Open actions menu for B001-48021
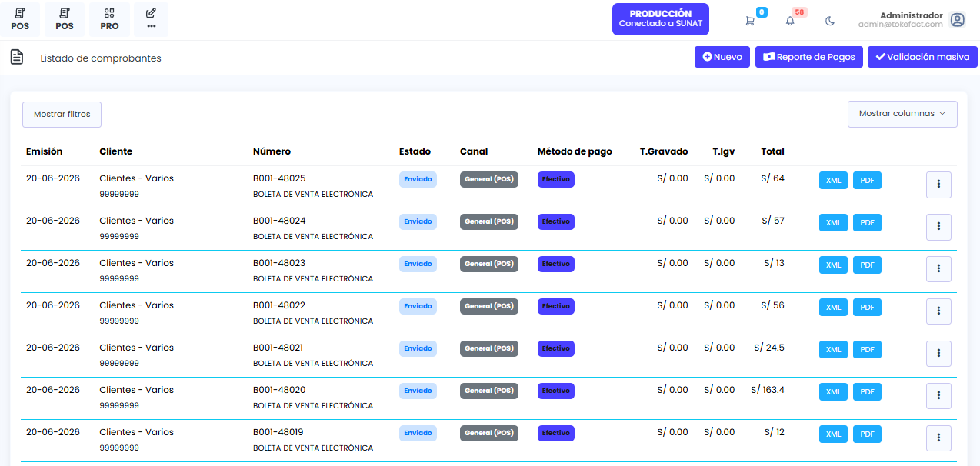 938,354
